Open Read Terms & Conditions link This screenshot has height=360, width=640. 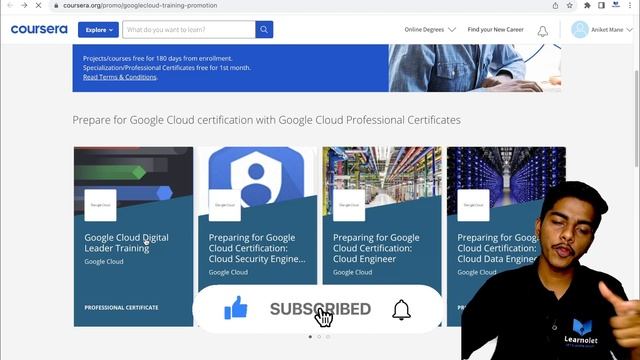pos(120,77)
